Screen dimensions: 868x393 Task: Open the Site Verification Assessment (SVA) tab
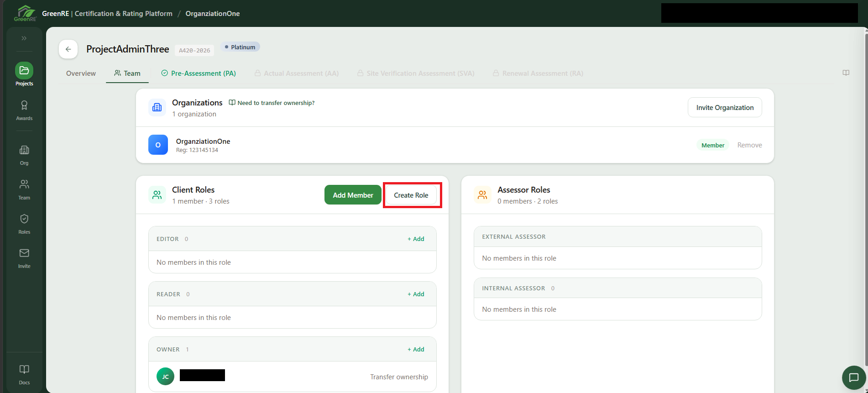coord(416,73)
